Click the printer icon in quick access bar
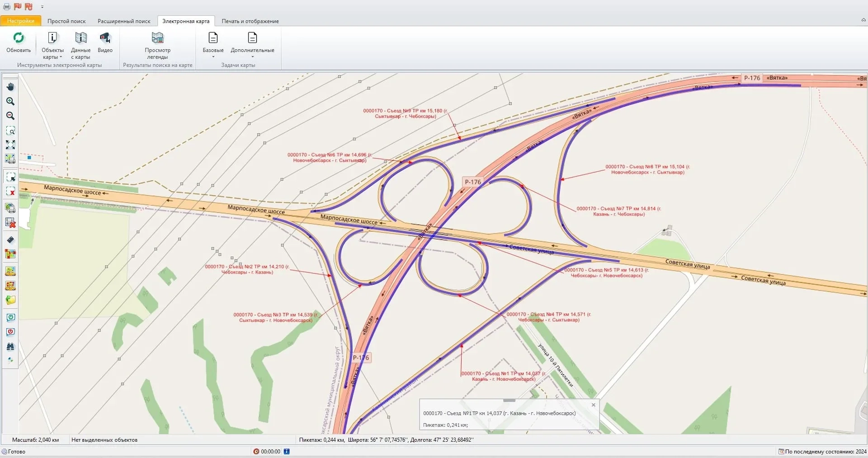 7,6
